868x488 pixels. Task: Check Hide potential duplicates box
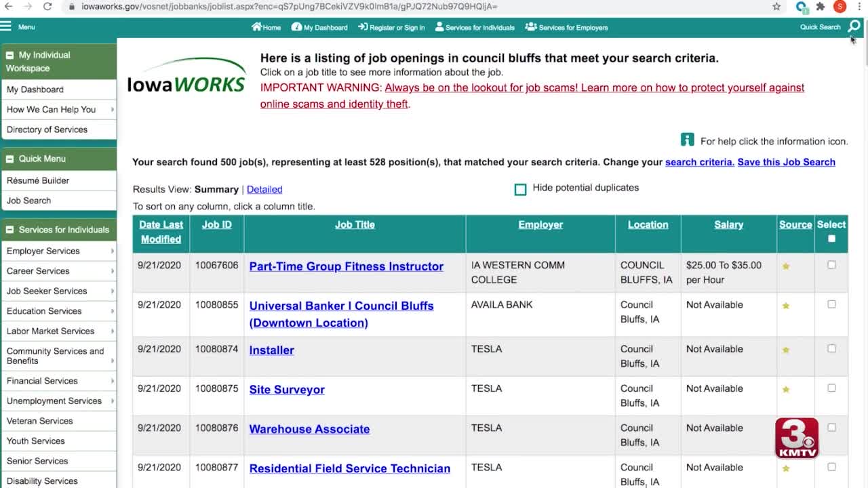click(x=520, y=189)
